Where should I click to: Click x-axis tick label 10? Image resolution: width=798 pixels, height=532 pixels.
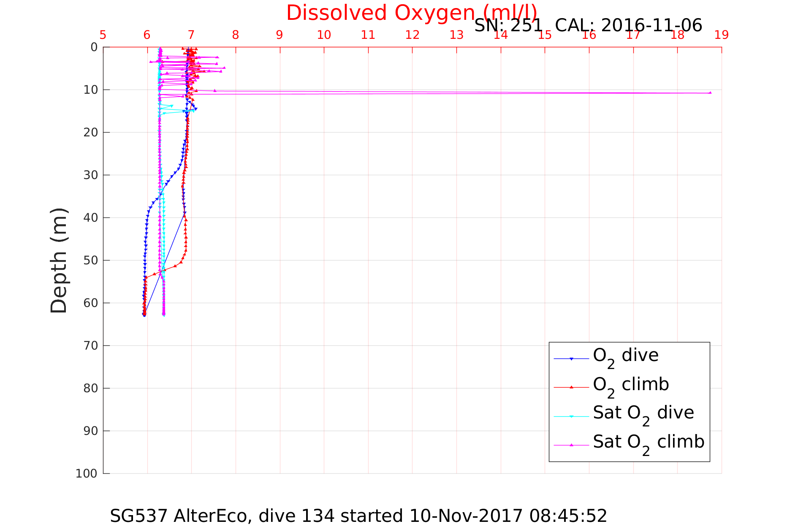tap(324, 35)
